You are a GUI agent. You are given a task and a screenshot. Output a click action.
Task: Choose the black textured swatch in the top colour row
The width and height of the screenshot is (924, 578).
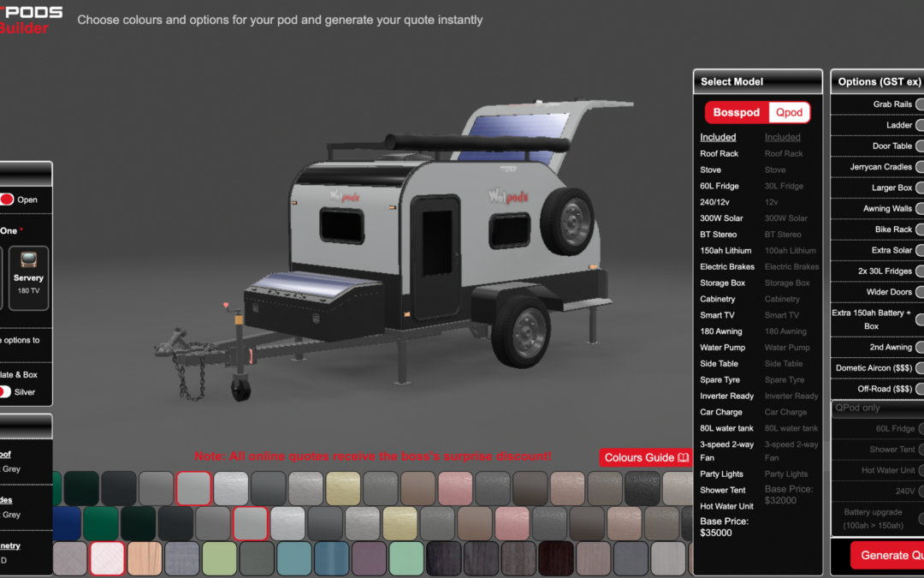coord(642,488)
